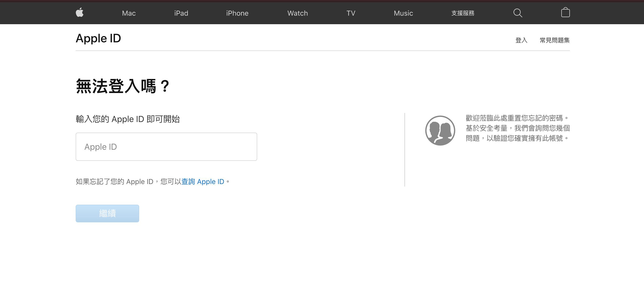Click the 登入 sign-in link
Image resolution: width=644 pixels, height=304 pixels.
[x=521, y=40]
